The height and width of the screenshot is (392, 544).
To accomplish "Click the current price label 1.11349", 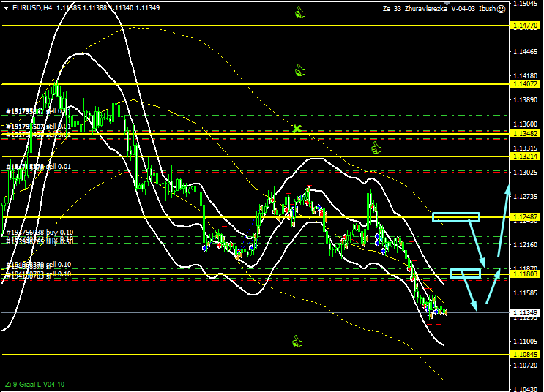I will click(526, 312).
